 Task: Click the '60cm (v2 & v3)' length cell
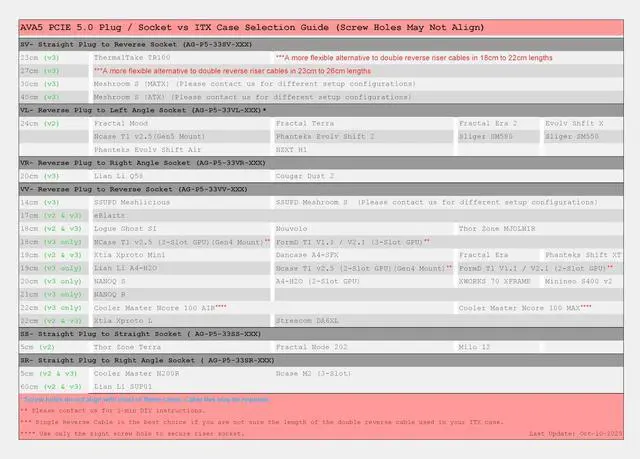pos(51,386)
